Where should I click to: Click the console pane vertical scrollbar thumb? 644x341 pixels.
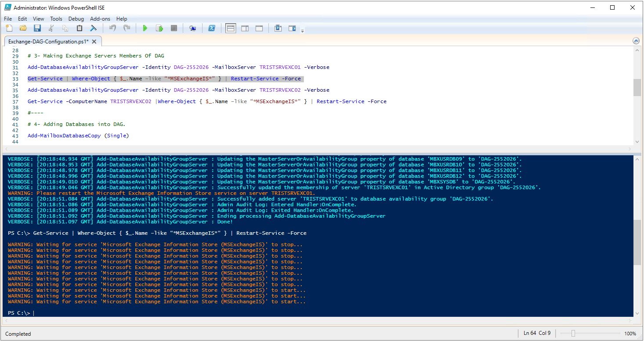pos(637,242)
